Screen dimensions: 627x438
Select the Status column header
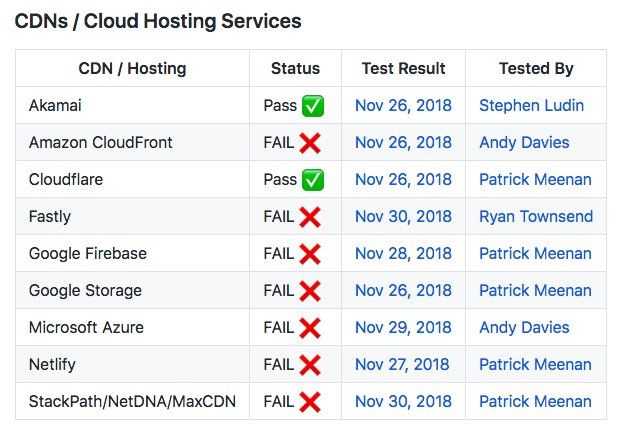coord(296,68)
